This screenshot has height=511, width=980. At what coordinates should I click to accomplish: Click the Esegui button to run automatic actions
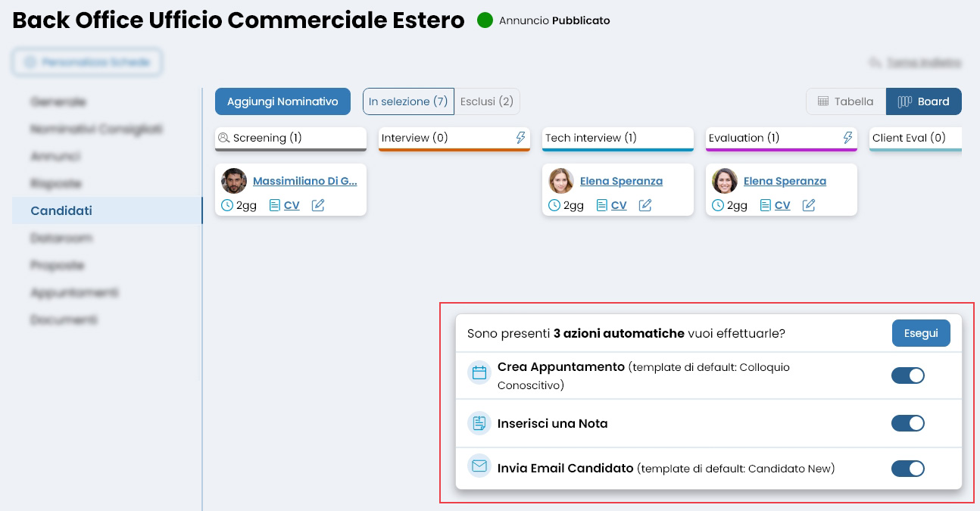(x=921, y=333)
